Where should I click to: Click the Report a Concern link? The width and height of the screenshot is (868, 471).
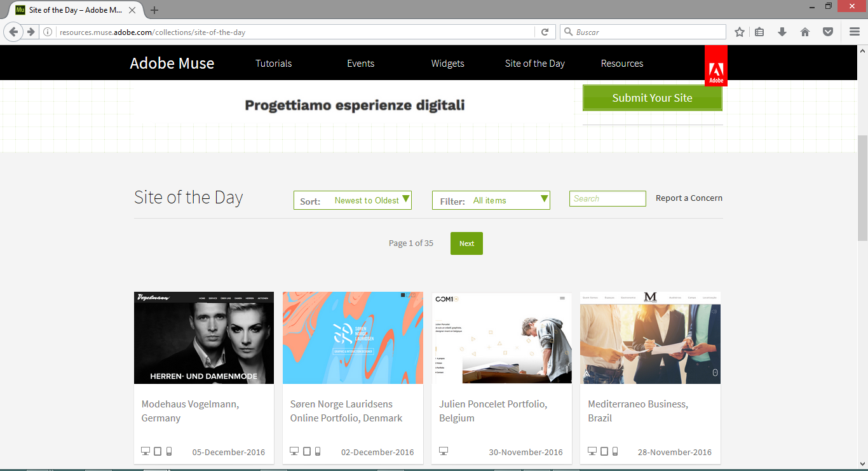689,198
